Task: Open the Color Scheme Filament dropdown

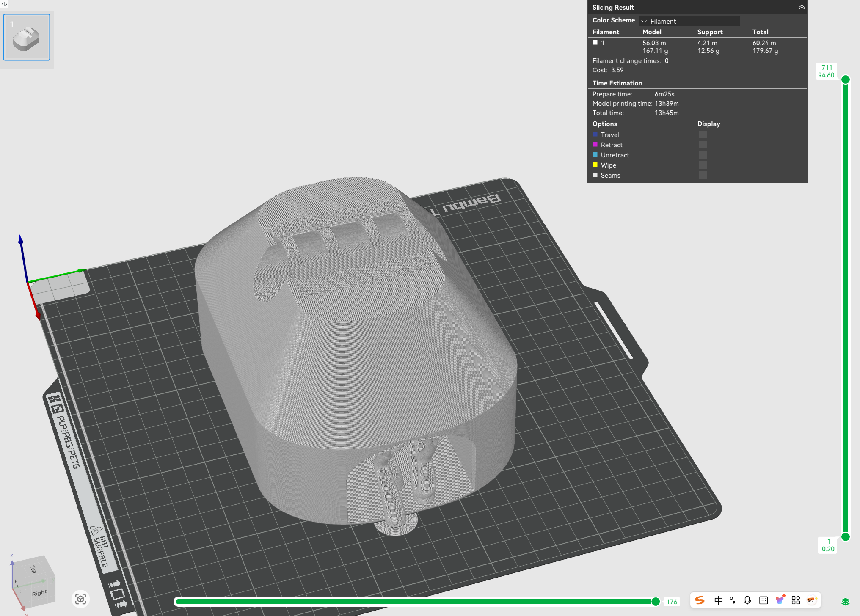Action: pyautogui.click(x=689, y=21)
